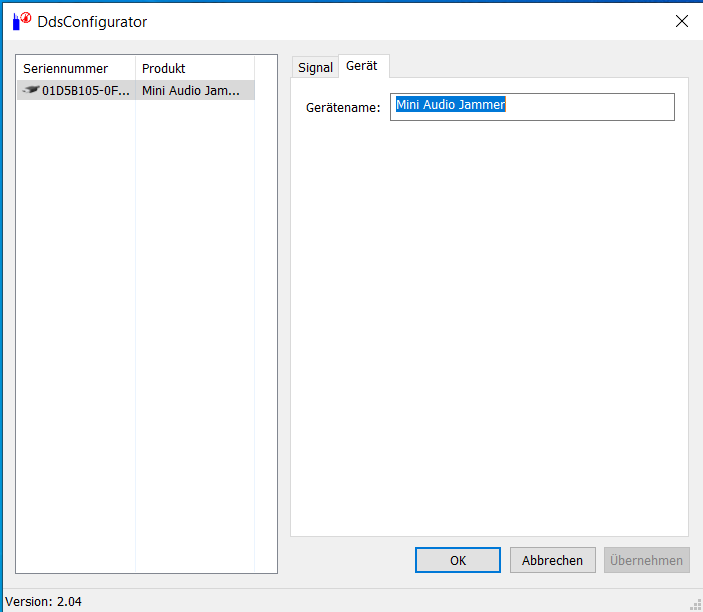Click the divider between Seriennummer and Produkt headers
Viewport: 703px width, 612px height.
click(x=135, y=68)
